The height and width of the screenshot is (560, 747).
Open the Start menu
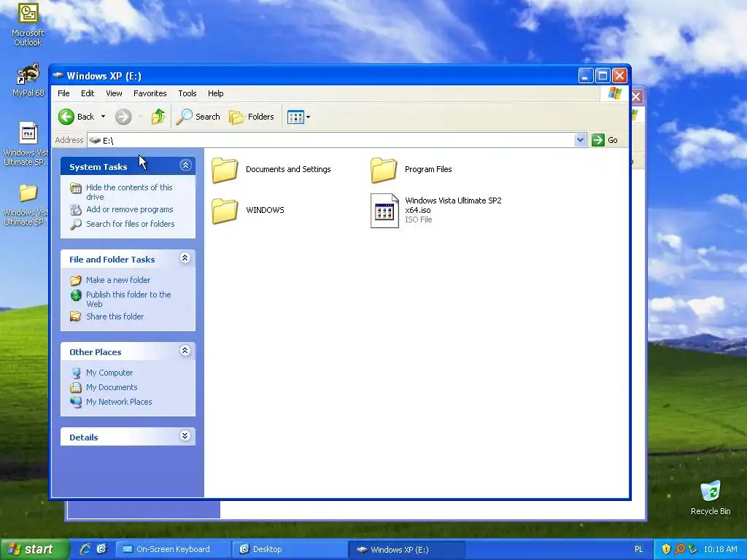[34, 549]
